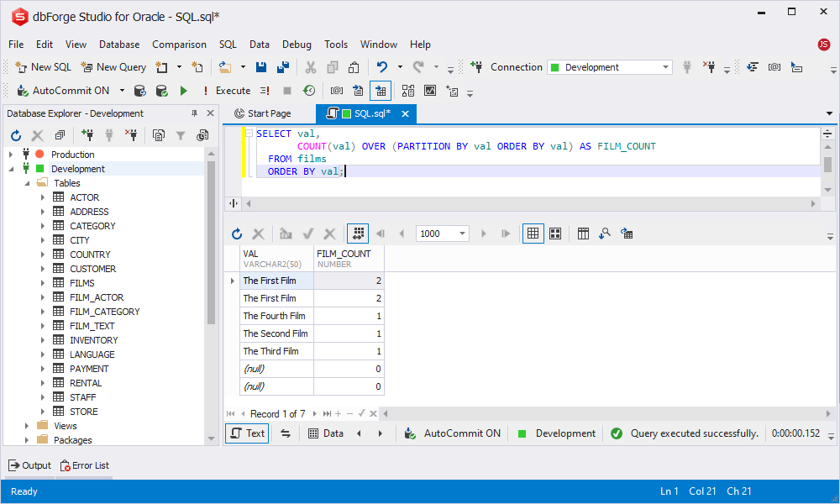840x504 pixels.
Task: Expand the FILMS table node
Action: [43, 283]
